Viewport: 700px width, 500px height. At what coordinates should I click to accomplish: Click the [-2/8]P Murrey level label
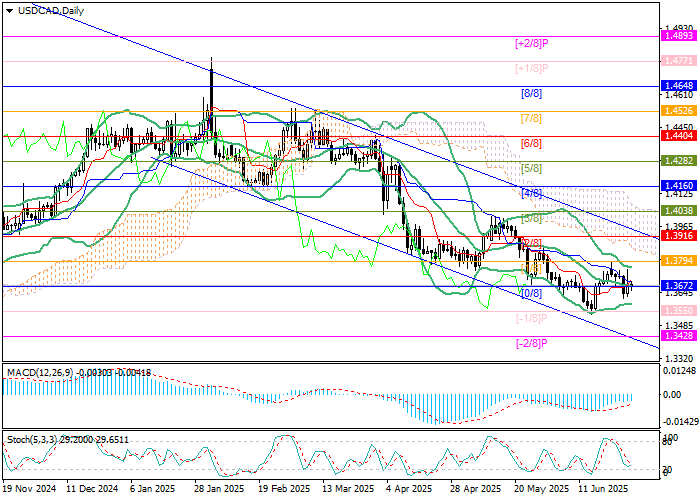[x=530, y=344]
